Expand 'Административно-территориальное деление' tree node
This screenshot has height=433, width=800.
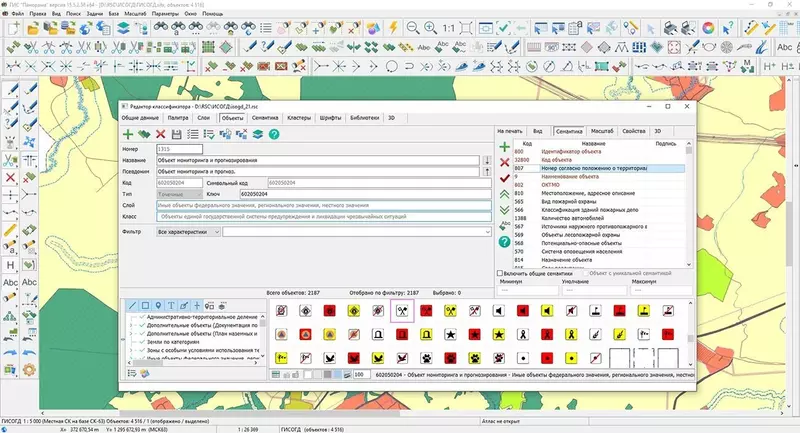click(133, 317)
